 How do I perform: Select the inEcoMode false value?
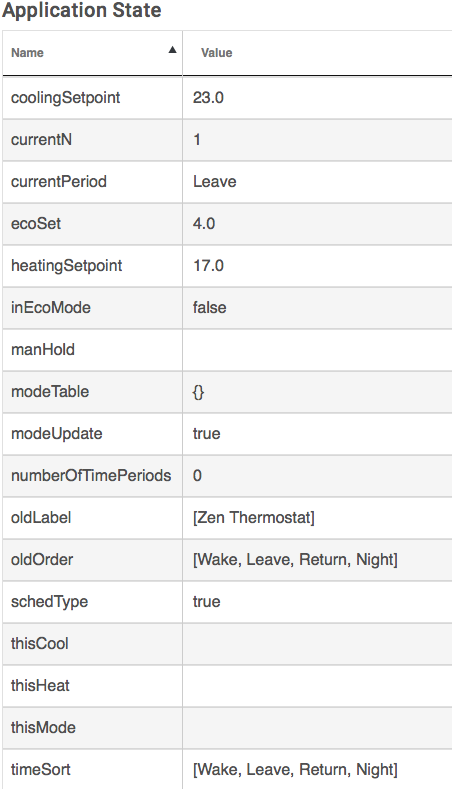(209, 307)
